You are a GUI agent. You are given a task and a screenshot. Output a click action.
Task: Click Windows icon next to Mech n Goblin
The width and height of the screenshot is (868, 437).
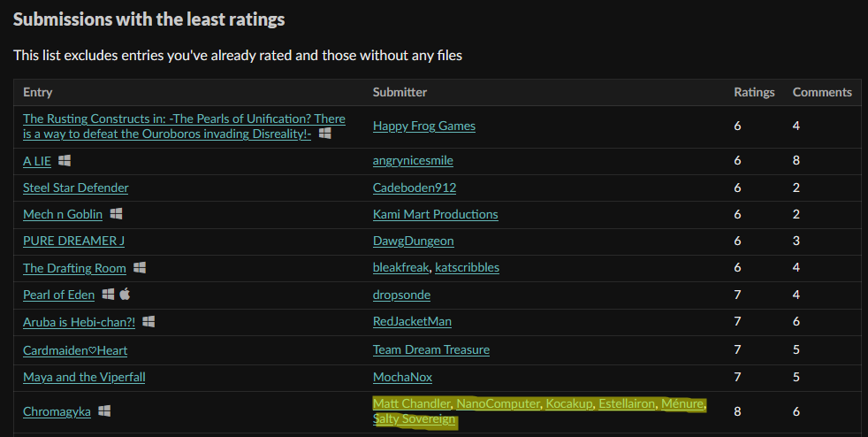point(116,214)
